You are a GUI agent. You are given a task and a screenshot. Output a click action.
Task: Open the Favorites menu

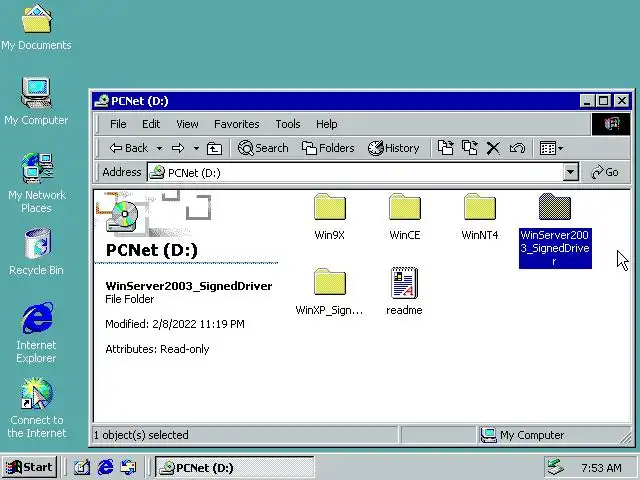click(x=237, y=124)
